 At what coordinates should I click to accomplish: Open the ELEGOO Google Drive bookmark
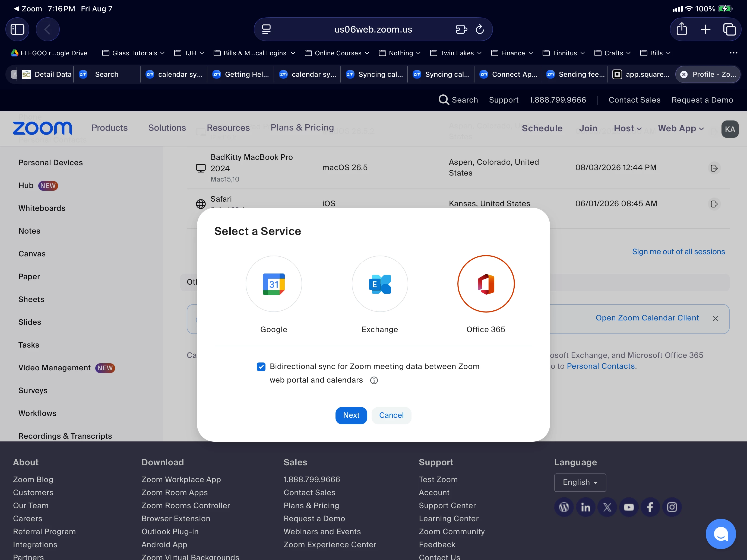coord(49,53)
